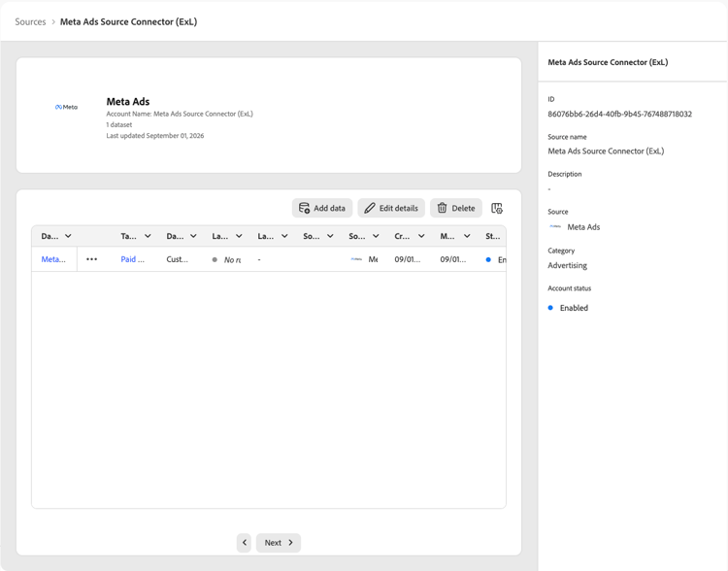Open the column settings icon beside Delete
Image resolution: width=728 pixels, height=571 pixels.
click(497, 208)
